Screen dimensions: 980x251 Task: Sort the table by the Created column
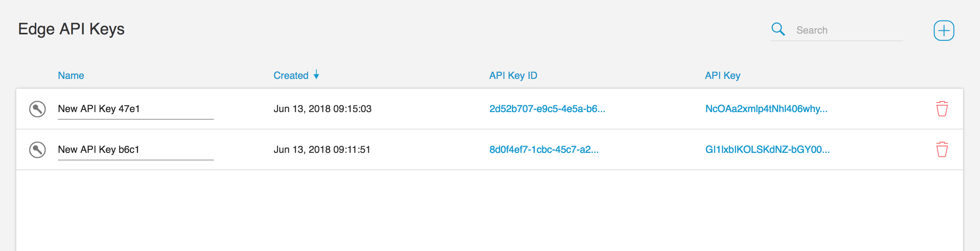click(291, 75)
